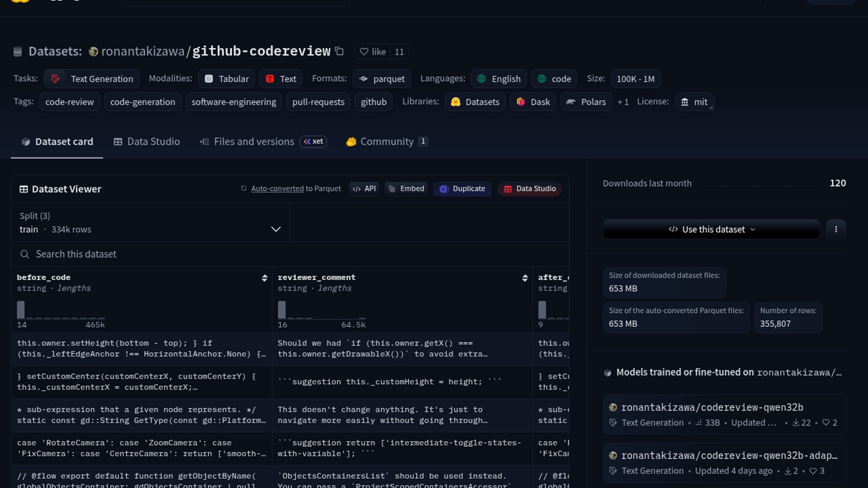This screenshot has height=488, width=868.
Task: Open the ronantakizawa/codereview-qwen32b model link
Action: coord(712,408)
